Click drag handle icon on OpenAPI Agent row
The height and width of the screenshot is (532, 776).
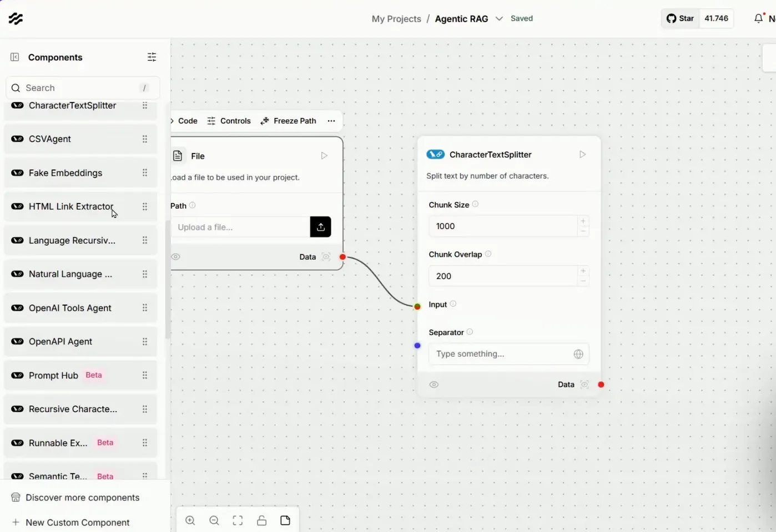pos(145,342)
